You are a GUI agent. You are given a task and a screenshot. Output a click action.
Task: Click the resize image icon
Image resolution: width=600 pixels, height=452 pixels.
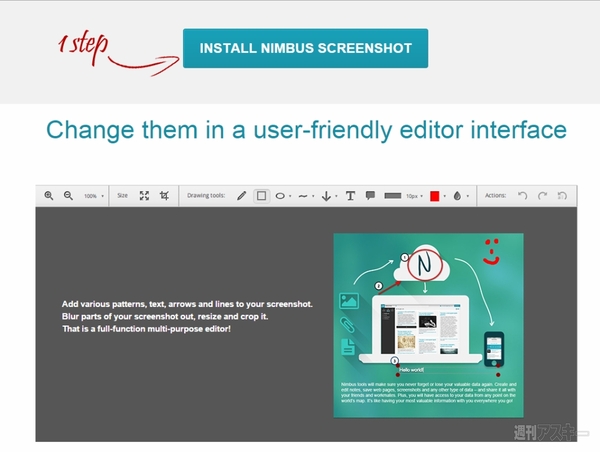tap(144, 196)
